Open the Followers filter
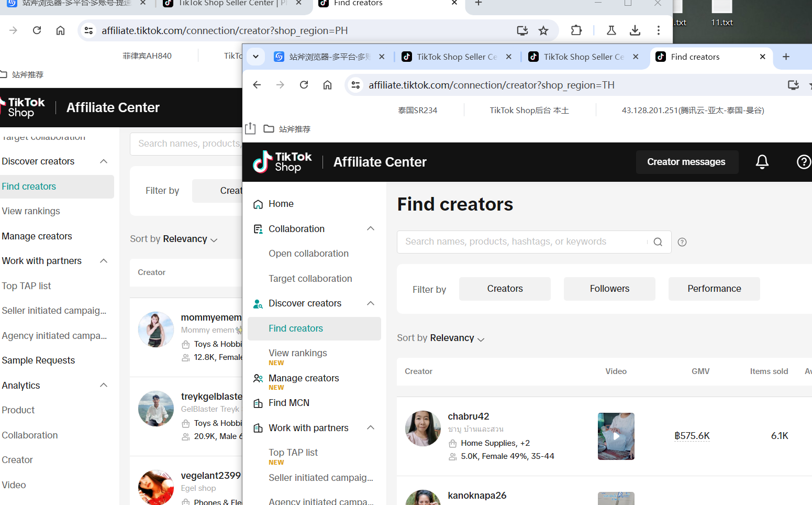812x505 pixels. pos(609,289)
